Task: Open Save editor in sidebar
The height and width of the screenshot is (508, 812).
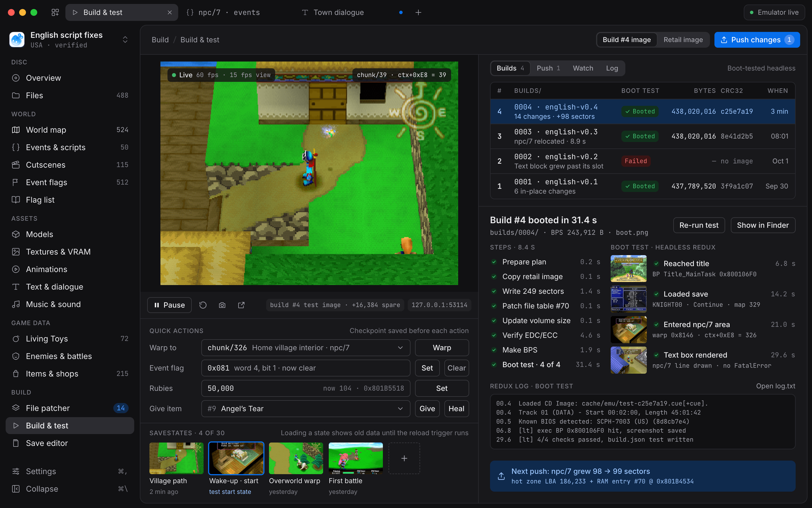Action: click(x=70, y=443)
